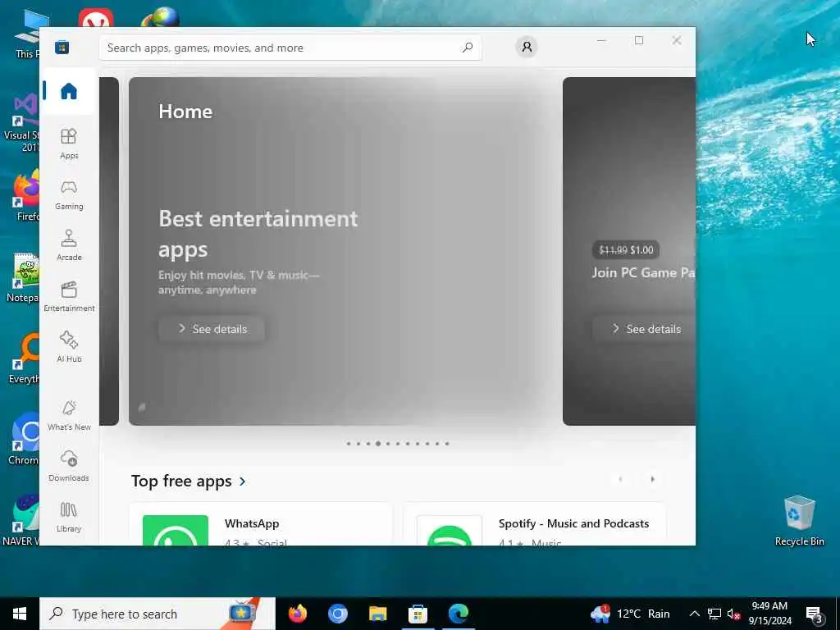Go to the Gaming section
The image size is (840, 630).
pyautogui.click(x=69, y=194)
